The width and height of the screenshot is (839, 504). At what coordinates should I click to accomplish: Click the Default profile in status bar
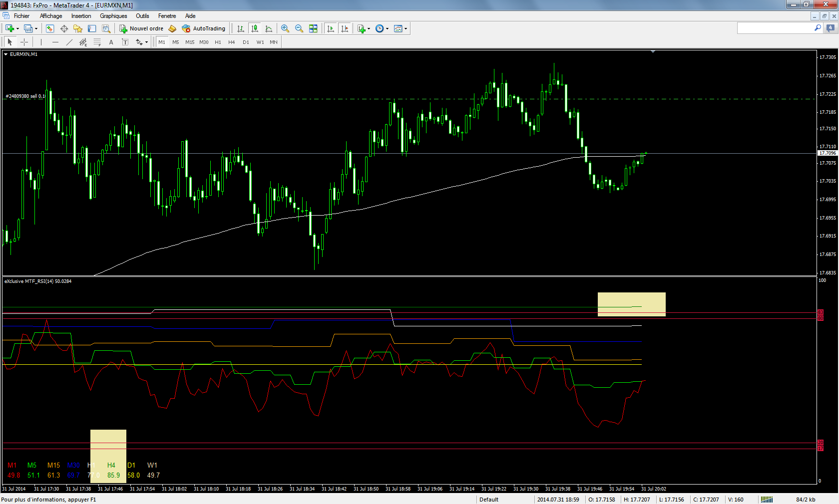pos(489,500)
